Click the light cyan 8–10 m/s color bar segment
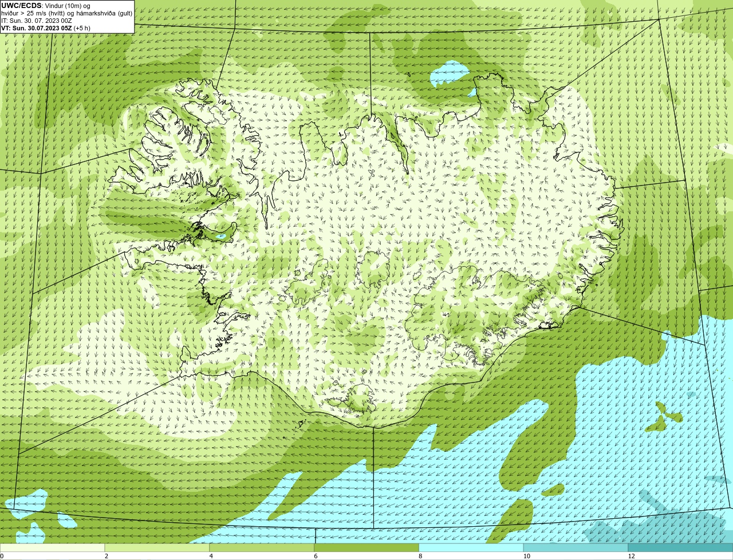The height and width of the screenshot is (560, 733). tap(472, 547)
